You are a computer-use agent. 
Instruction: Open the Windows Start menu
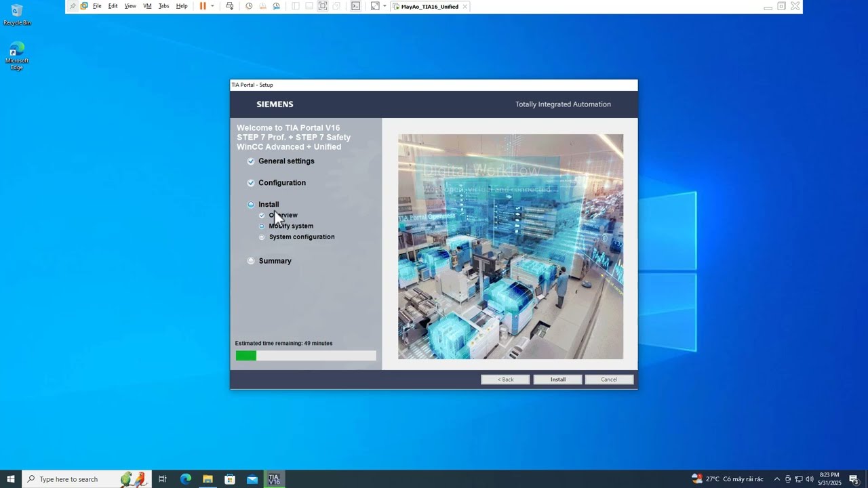point(11,479)
